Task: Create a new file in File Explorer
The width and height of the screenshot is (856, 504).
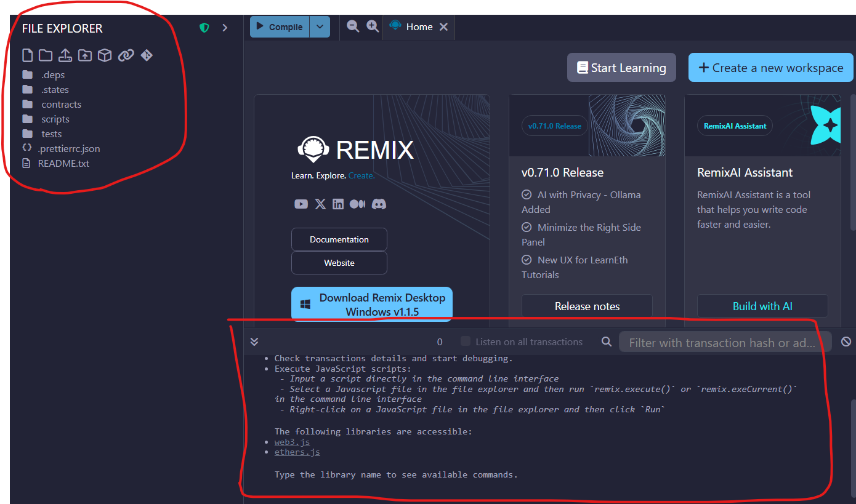Action: (x=27, y=55)
